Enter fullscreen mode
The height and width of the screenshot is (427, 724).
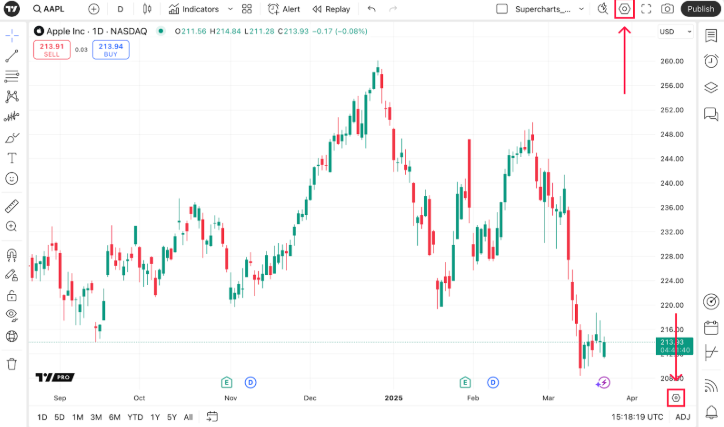pyautogui.click(x=646, y=9)
